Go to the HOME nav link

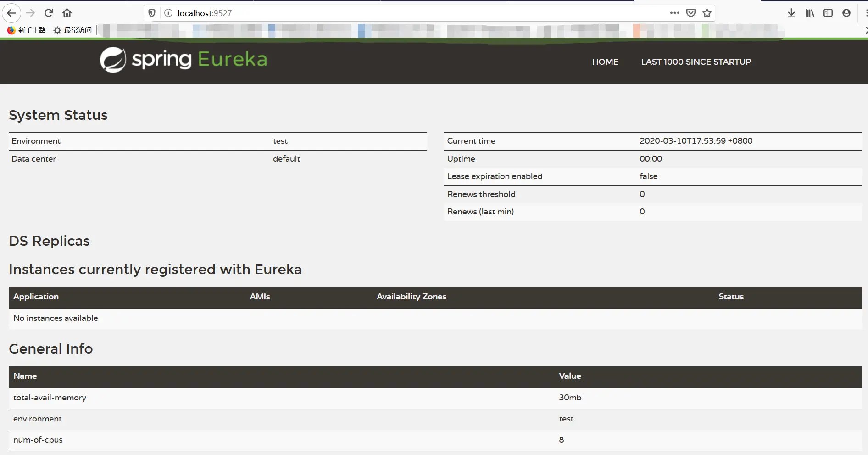tap(605, 62)
